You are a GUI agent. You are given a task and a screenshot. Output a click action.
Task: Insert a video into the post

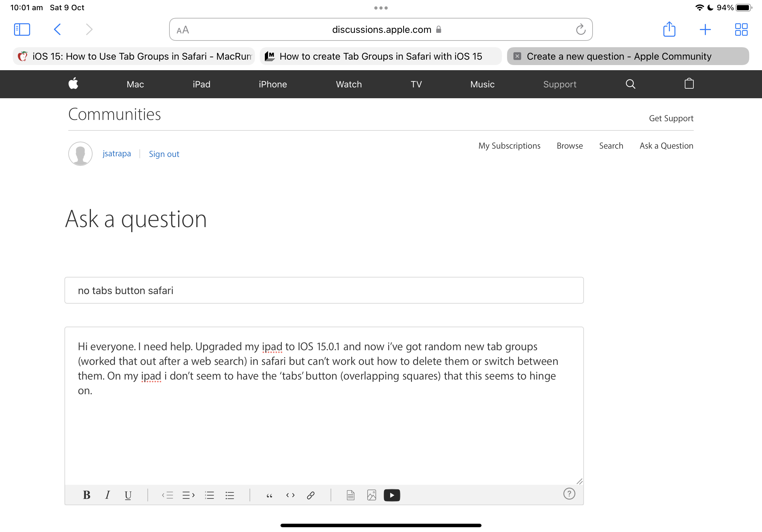tap(392, 495)
